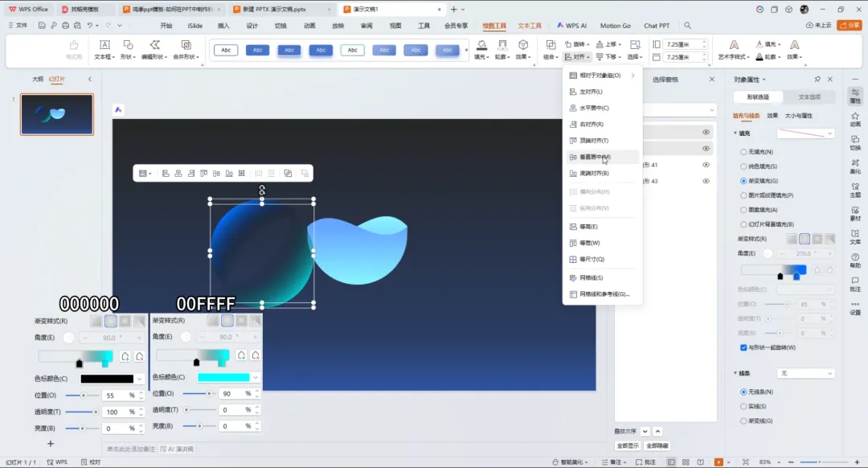Click the 填充 paint bucket icon in ribbon
868x468 pixels.
[481, 45]
